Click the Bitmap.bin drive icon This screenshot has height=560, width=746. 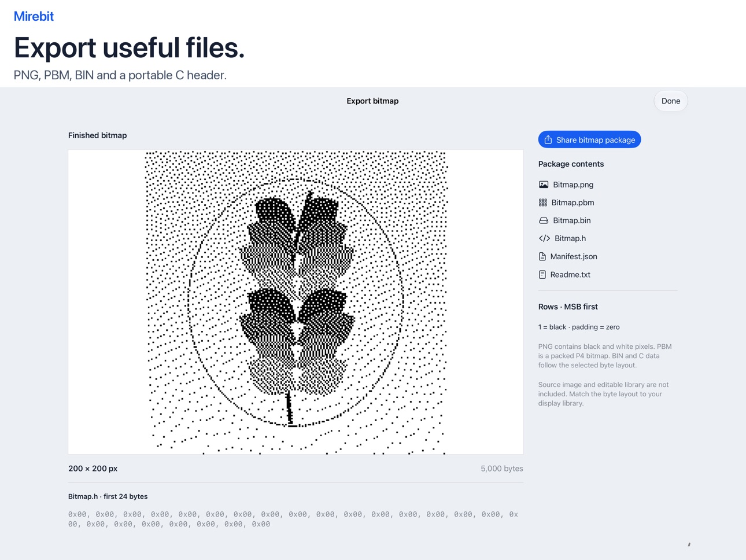[544, 220]
